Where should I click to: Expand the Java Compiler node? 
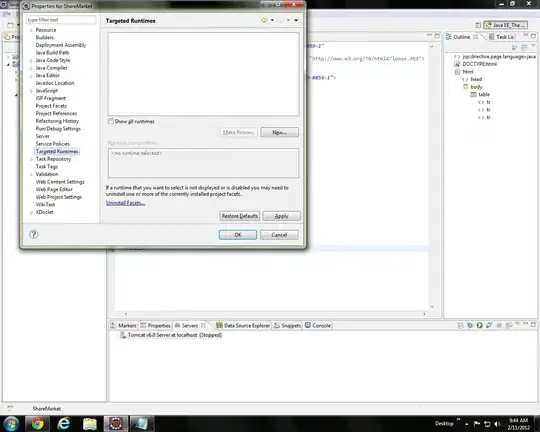tap(31, 68)
